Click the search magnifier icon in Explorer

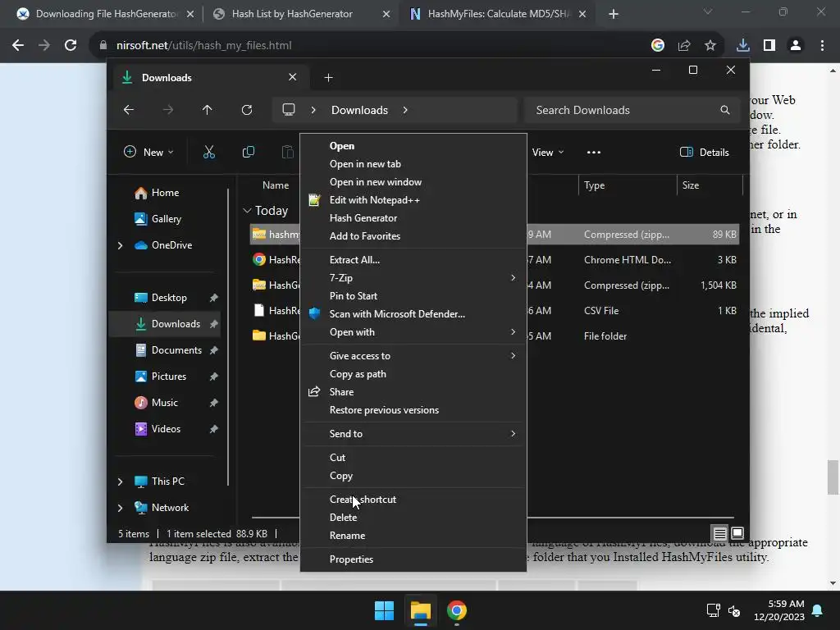tap(725, 110)
